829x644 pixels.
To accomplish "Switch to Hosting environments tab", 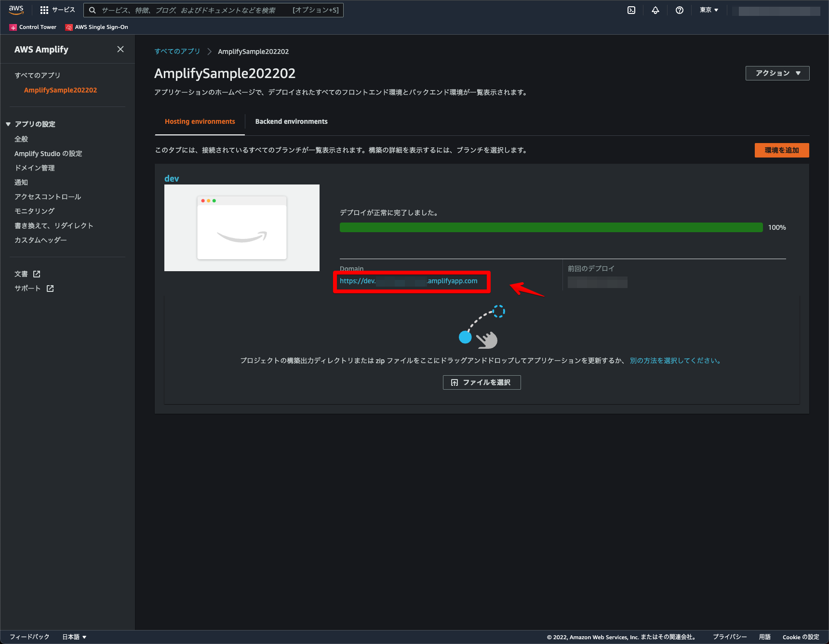I will click(x=200, y=121).
